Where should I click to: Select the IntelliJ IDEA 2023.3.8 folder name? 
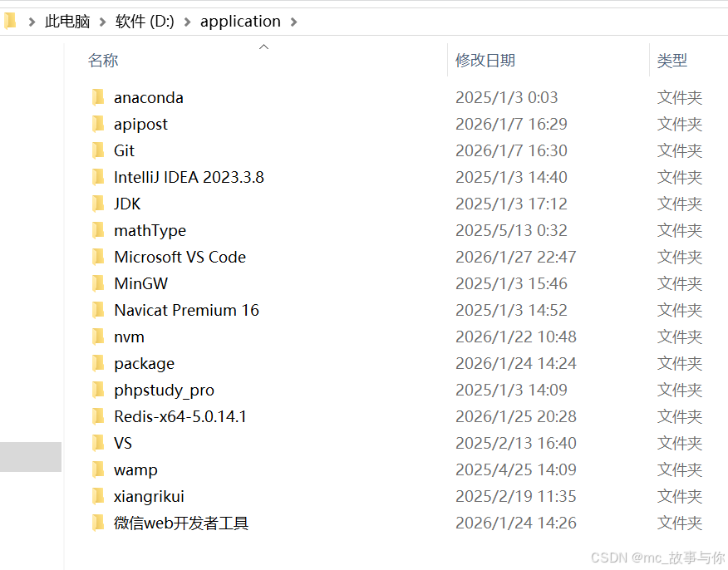coord(189,177)
